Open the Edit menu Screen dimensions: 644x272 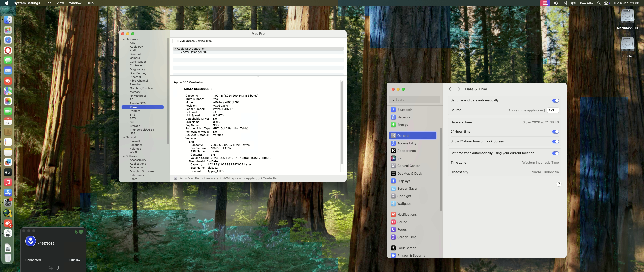(x=48, y=3)
